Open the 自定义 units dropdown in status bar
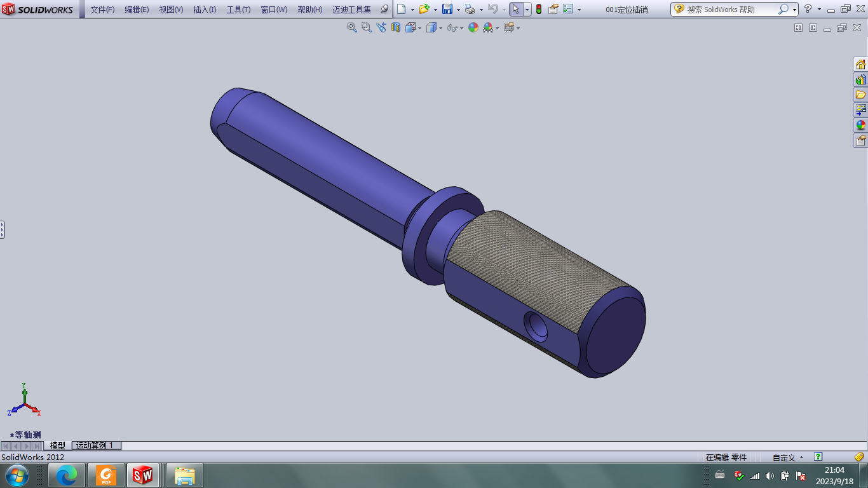This screenshot has height=488, width=868. [789, 457]
